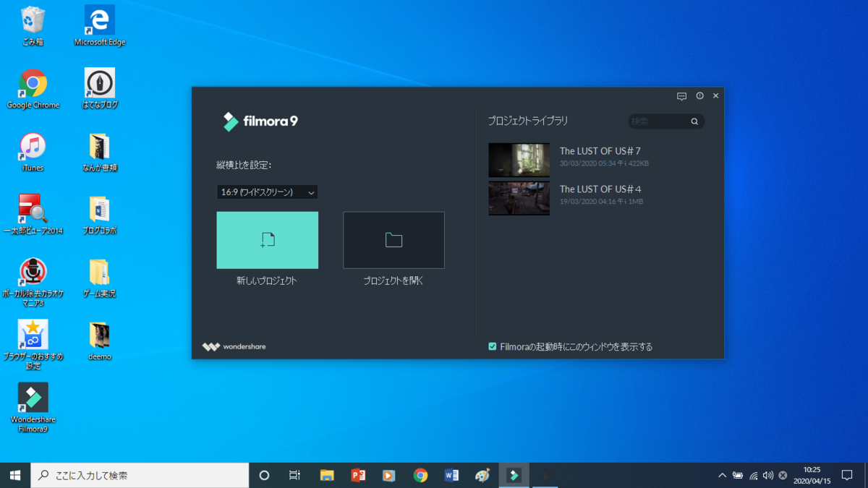The image size is (868, 488).
Task: Click the battery icon in system tray
Action: tap(738, 476)
